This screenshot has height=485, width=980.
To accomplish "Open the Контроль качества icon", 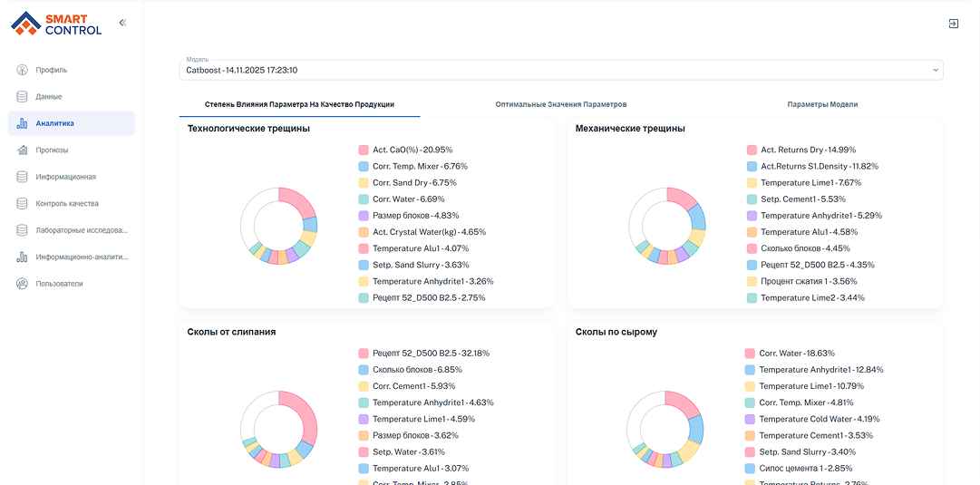I will 22,203.
